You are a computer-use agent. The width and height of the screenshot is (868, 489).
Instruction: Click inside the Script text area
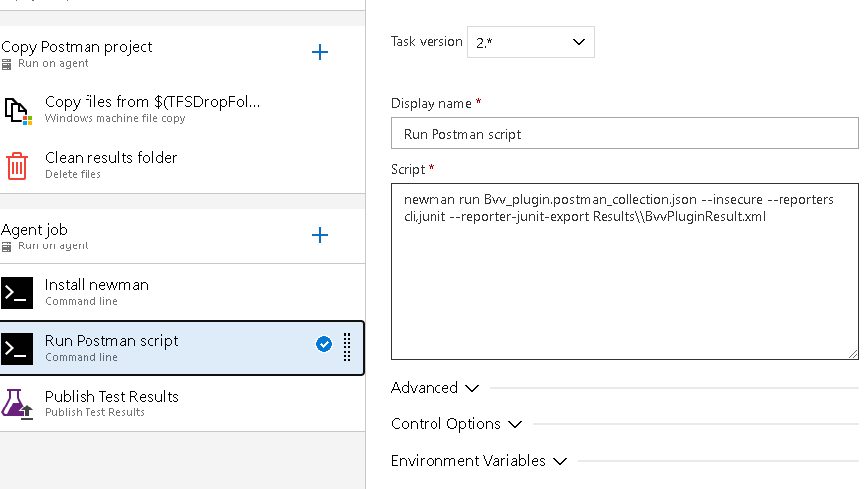tap(624, 271)
